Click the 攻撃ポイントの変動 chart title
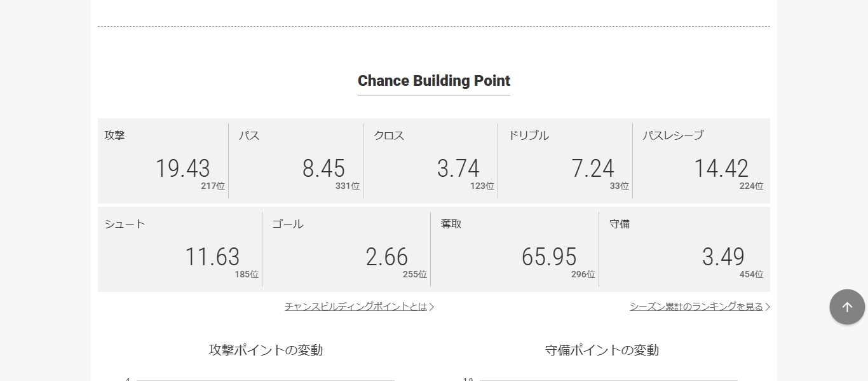 point(266,350)
